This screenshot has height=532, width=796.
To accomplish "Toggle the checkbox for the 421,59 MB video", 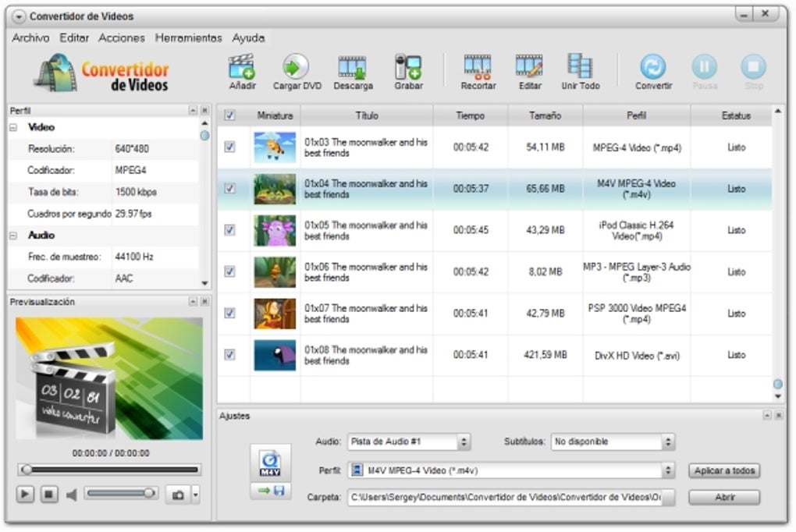I will [229, 355].
